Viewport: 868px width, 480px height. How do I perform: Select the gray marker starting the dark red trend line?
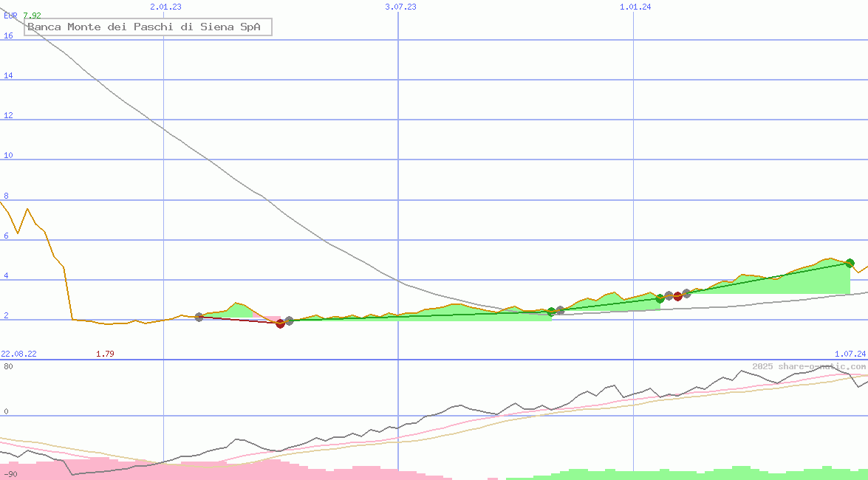[199, 318]
